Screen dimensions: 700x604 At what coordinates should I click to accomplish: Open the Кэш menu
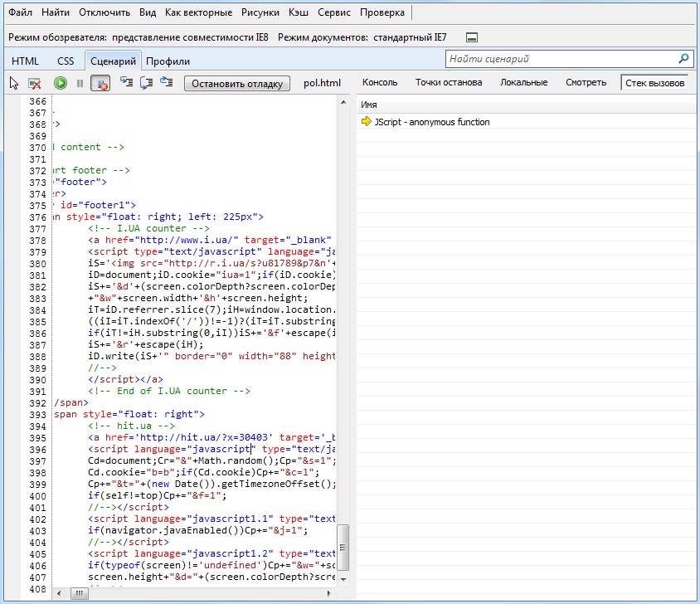299,12
